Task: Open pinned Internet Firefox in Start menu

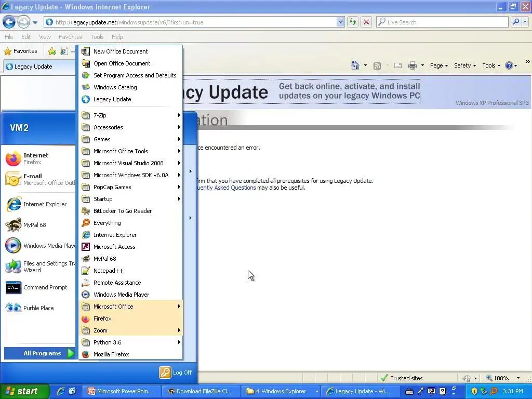Action: pos(39,158)
